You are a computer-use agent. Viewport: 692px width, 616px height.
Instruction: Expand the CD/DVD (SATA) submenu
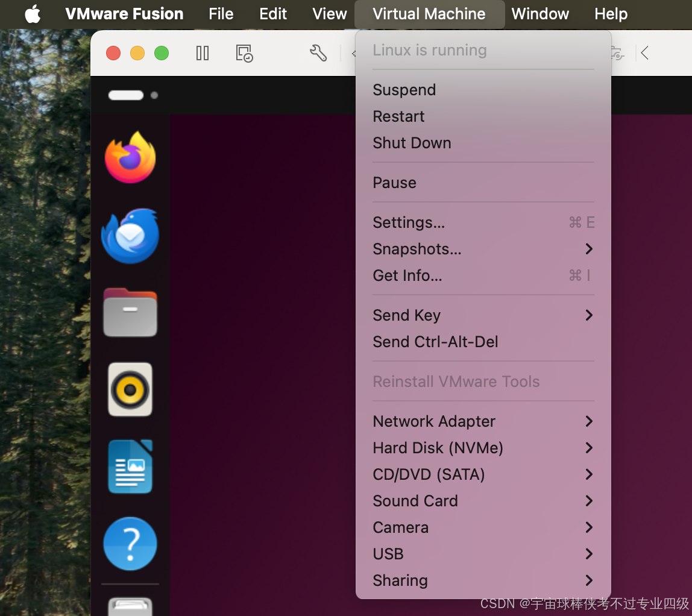click(483, 474)
